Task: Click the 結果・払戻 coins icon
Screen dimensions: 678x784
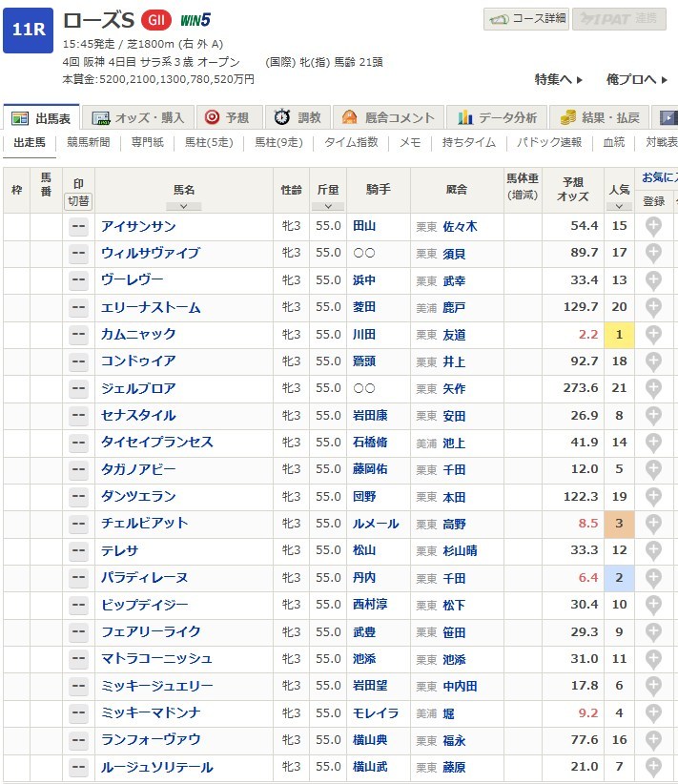Action: (x=568, y=118)
